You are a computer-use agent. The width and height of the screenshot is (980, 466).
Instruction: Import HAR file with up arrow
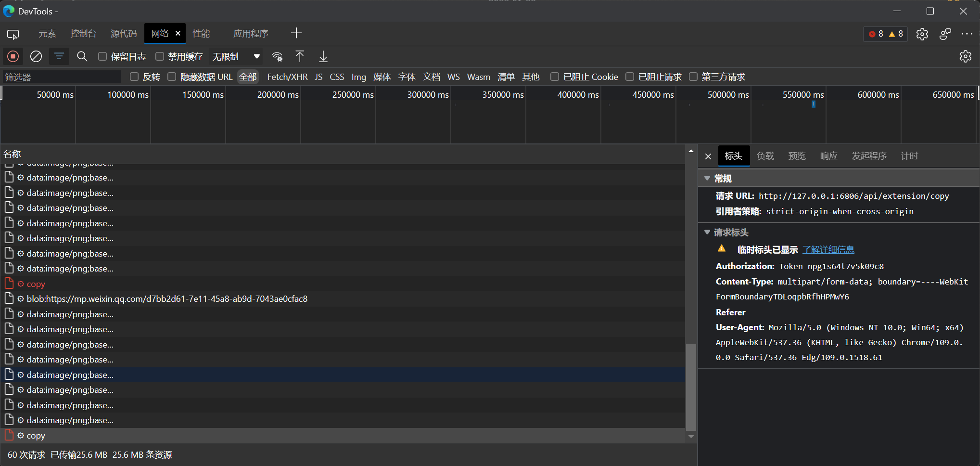click(x=300, y=56)
